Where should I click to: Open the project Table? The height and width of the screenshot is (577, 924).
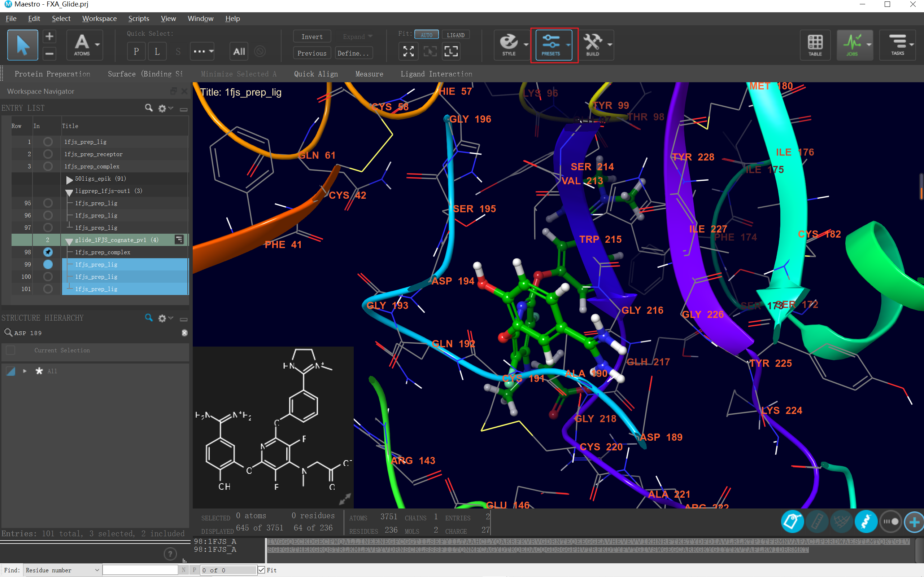pyautogui.click(x=815, y=45)
